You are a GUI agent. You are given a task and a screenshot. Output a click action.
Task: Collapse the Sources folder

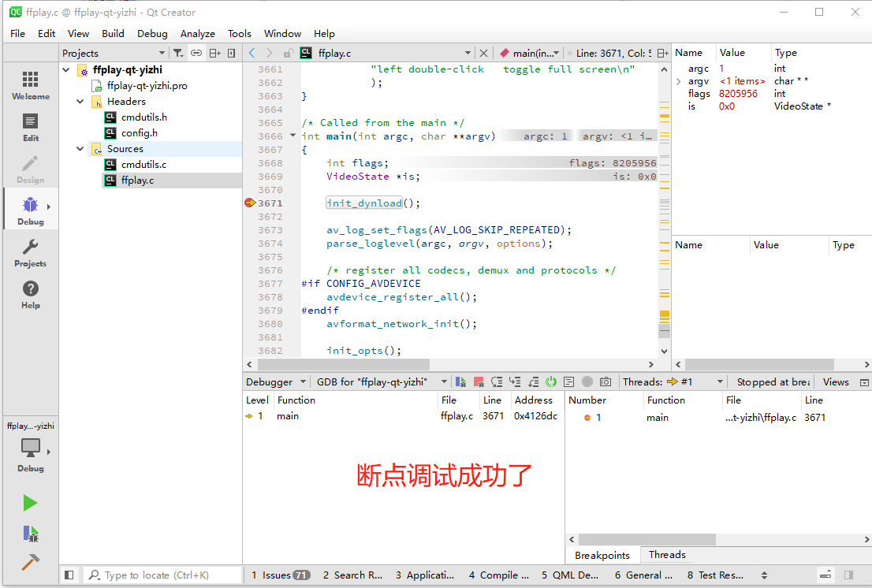80,149
